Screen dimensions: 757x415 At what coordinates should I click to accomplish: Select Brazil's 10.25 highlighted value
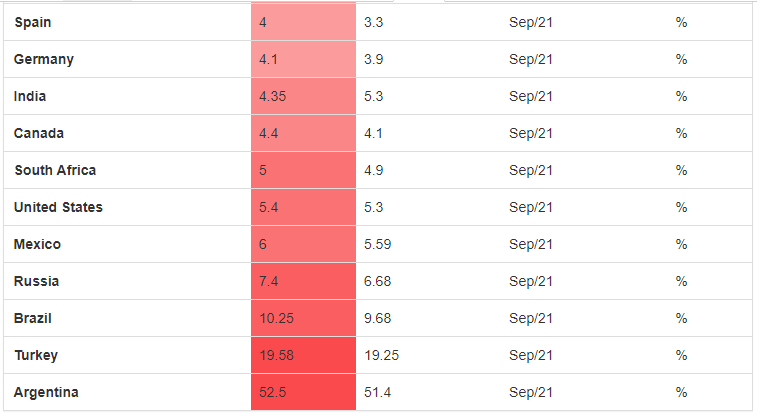[x=303, y=318]
